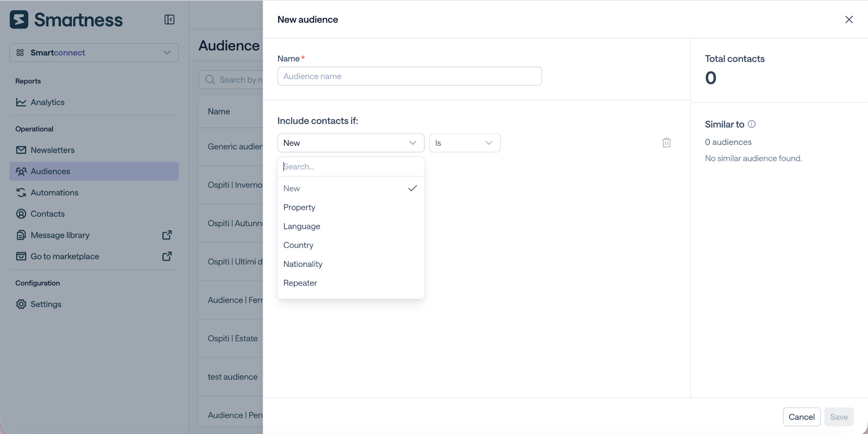Viewport: 868px width, 434px height.
Task: Delete the condition using the trash icon
Action: click(x=666, y=143)
